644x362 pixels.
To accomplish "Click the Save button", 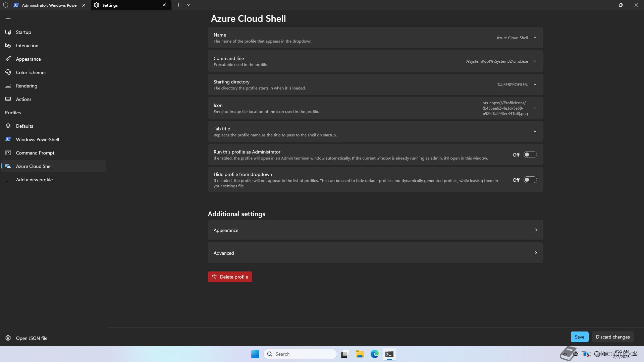I will (x=579, y=337).
